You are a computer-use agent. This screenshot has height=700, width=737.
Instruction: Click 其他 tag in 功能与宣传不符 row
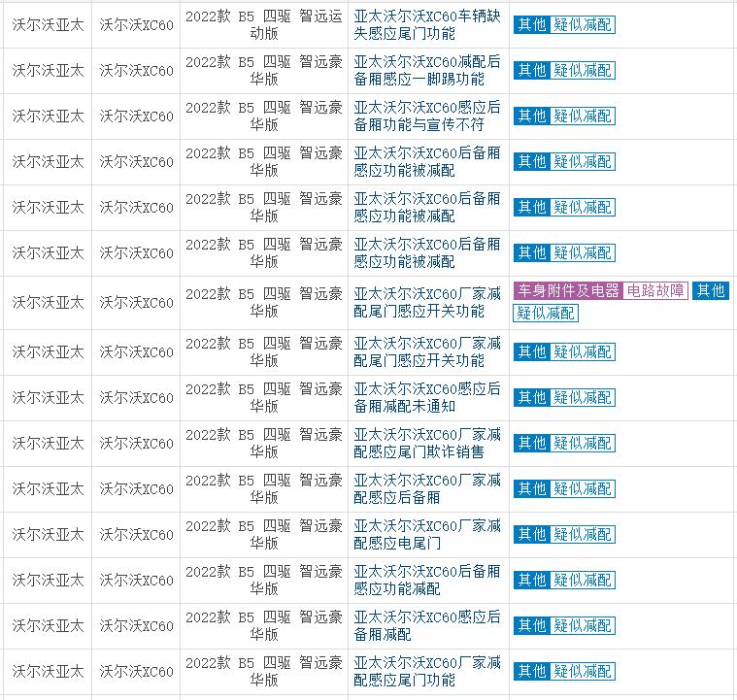(x=531, y=117)
